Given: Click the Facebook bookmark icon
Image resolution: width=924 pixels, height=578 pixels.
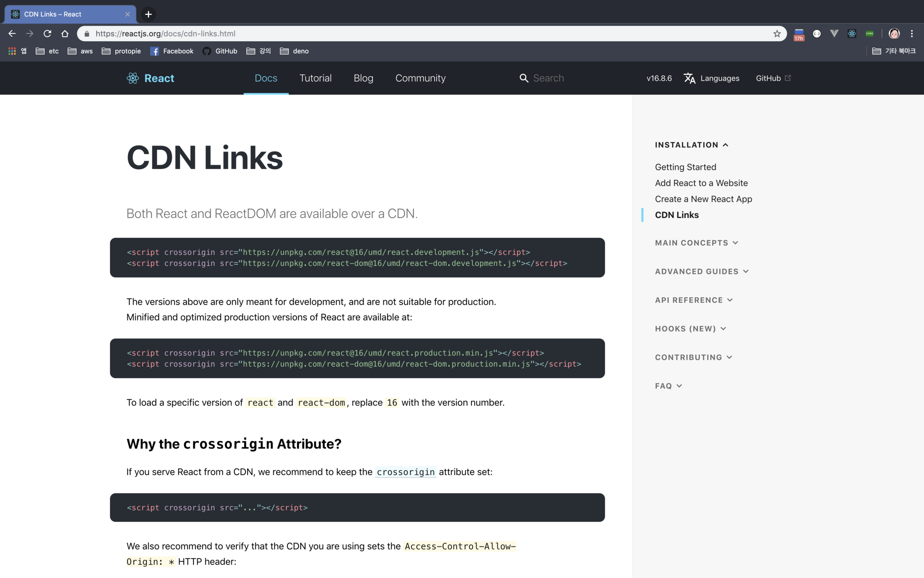Looking at the screenshot, I should (154, 51).
